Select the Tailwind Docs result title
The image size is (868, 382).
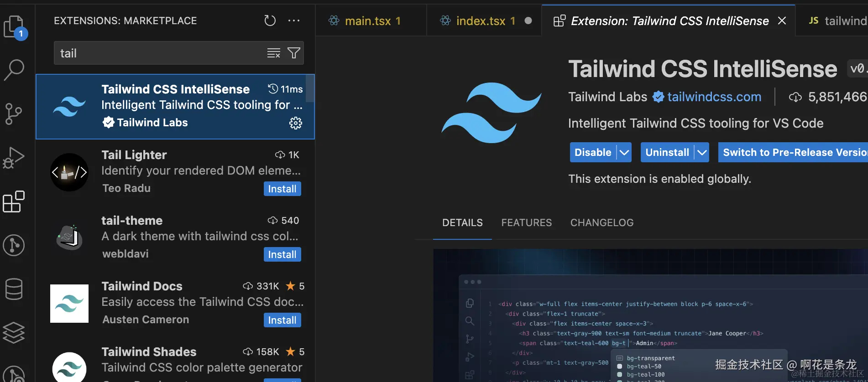tap(141, 286)
